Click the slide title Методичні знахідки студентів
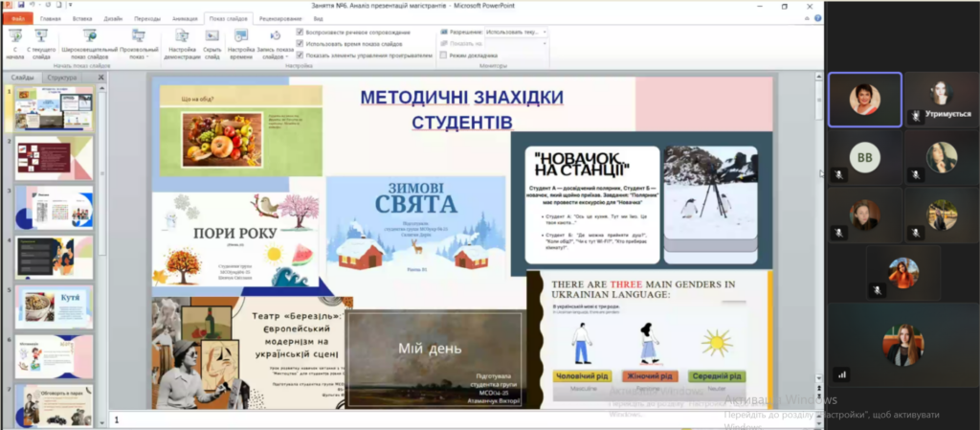980x430 pixels. pos(461,109)
